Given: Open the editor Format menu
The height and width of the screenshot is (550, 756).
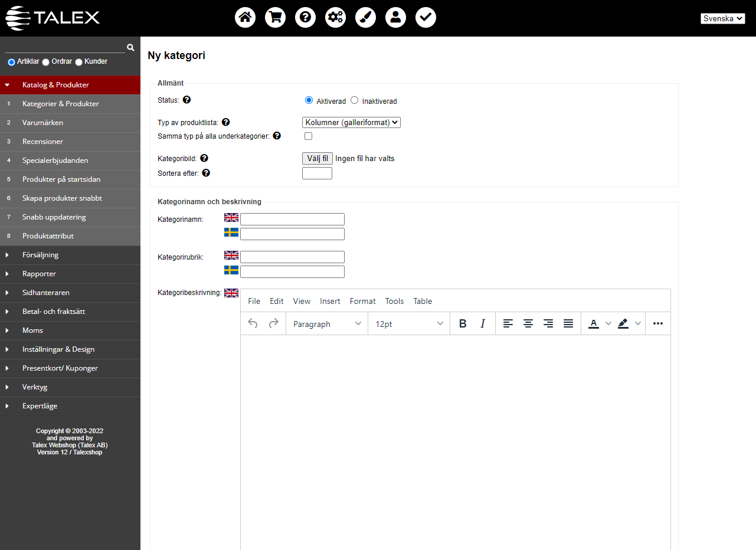Looking at the screenshot, I should pos(362,301).
